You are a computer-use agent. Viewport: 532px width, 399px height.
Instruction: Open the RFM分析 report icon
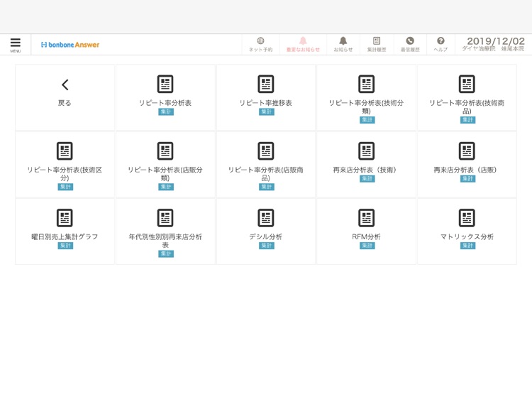[x=367, y=218]
